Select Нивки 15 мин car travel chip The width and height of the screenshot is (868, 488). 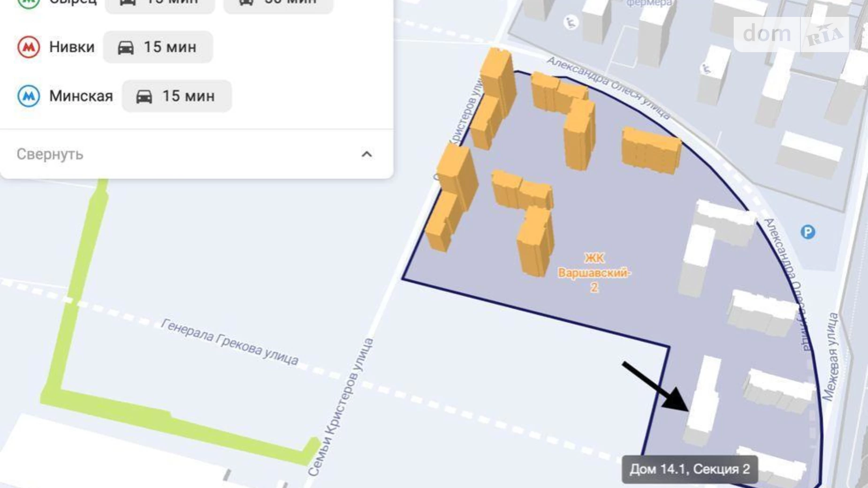click(158, 47)
